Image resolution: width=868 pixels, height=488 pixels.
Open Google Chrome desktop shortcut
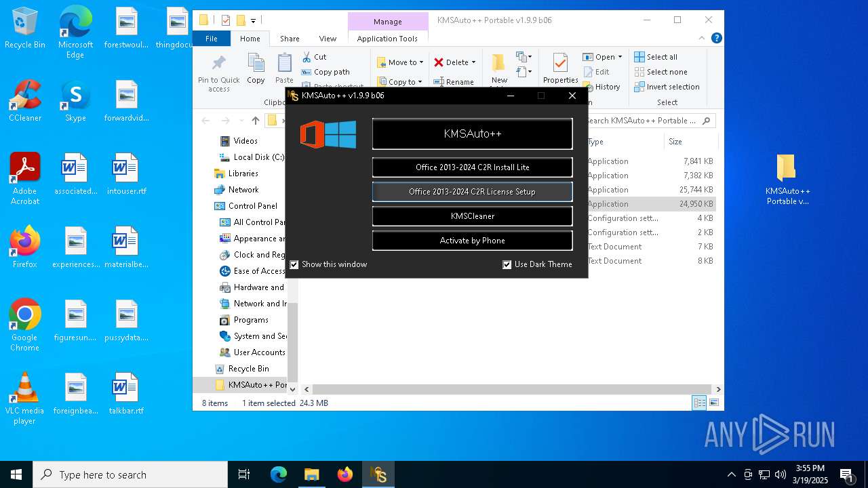(25, 325)
